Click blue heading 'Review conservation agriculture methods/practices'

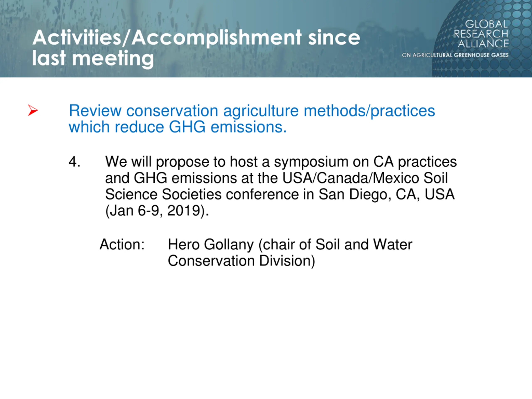(252, 111)
